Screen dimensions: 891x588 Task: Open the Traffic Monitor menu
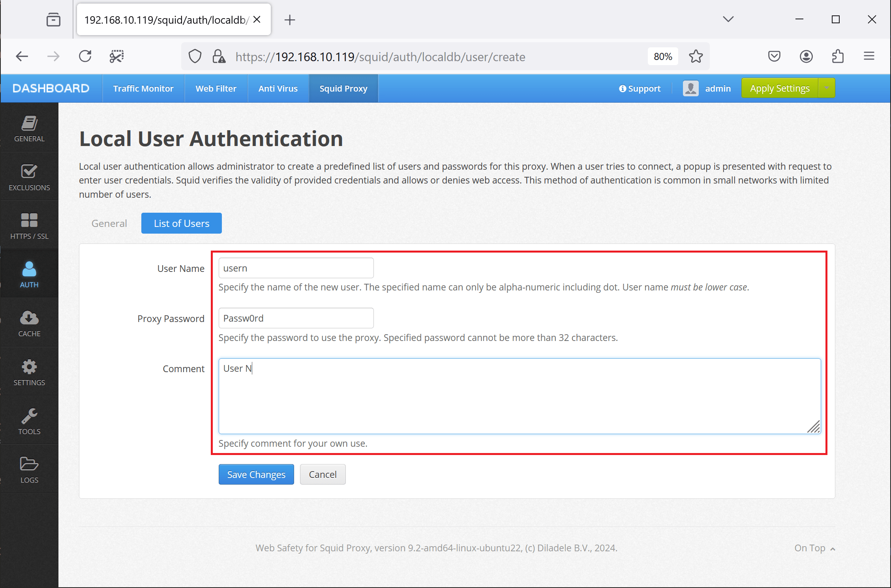pyautogui.click(x=143, y=88)
